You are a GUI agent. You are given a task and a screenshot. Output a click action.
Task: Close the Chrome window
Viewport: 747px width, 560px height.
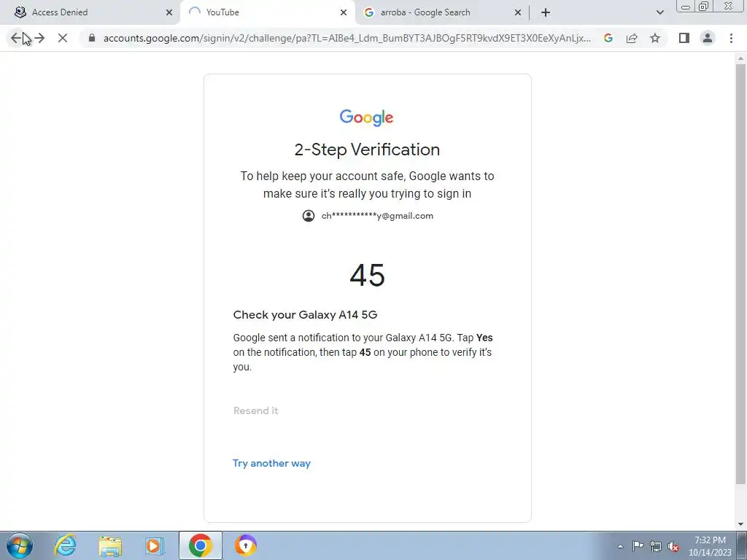(x=729, y=7)
